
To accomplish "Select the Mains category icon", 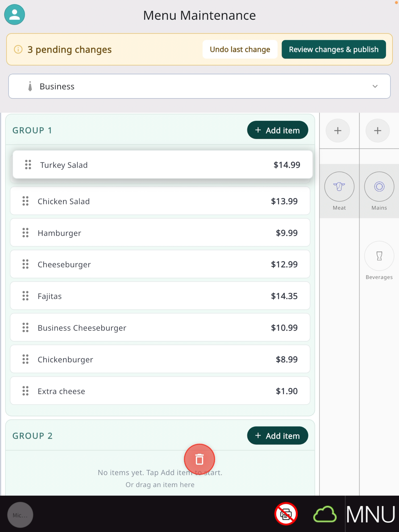I will pyautogui.click(x=379, y=186).
